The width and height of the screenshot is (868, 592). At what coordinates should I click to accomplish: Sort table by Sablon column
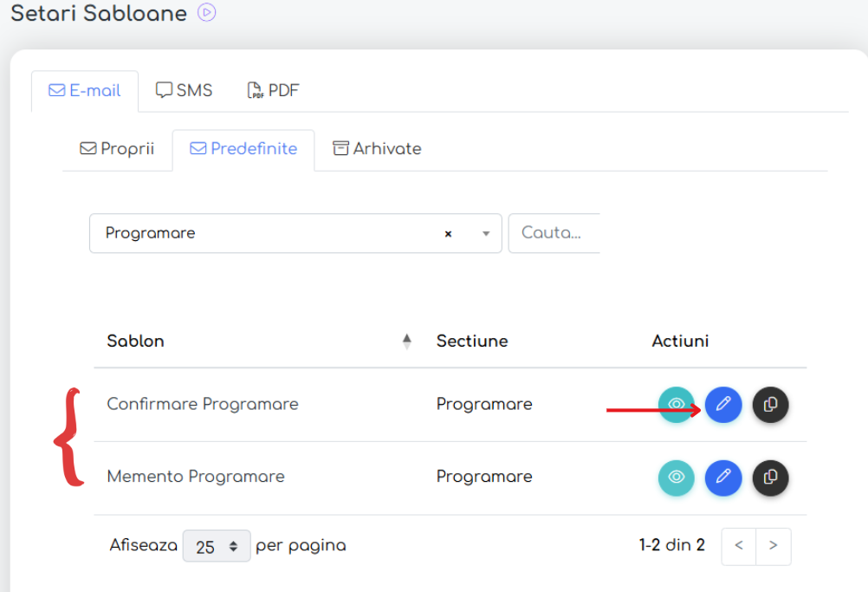click(406, 342)
